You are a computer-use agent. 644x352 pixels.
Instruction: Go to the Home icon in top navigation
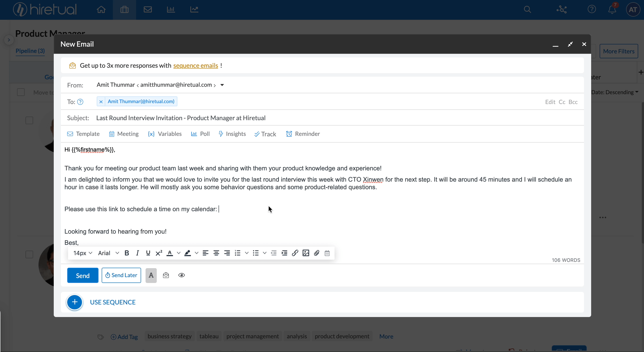click(101, 9)
